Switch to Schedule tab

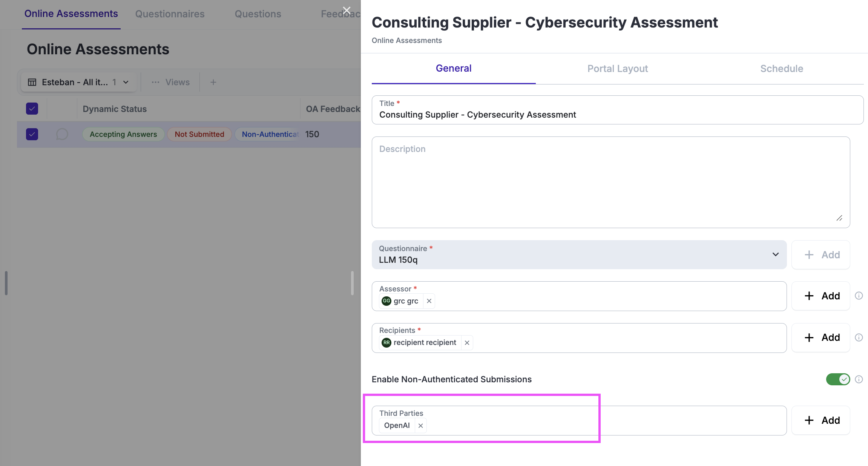[x=781, y=69]
